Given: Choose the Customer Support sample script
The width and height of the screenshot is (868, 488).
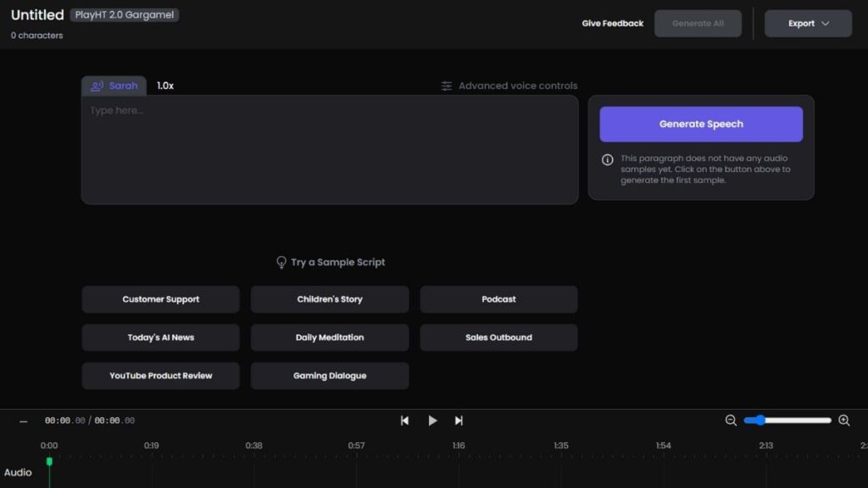Looking at the screenshot, I should click(161, 299).
